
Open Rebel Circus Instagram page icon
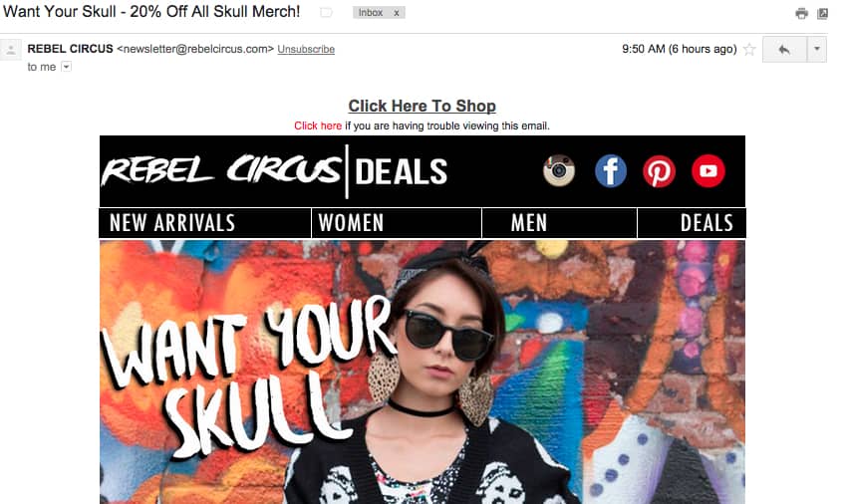tap(559, 170)
